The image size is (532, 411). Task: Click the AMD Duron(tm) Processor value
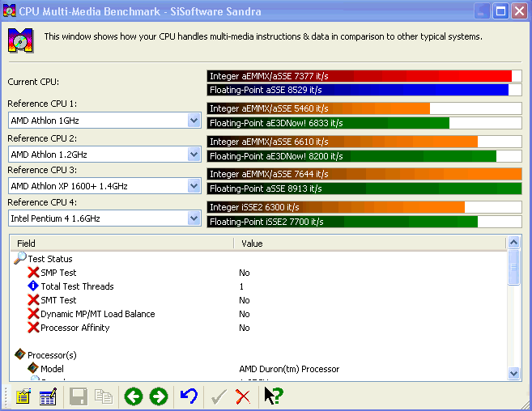(x=289, y=369)
